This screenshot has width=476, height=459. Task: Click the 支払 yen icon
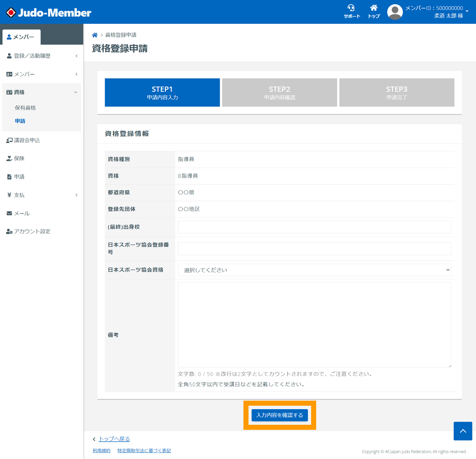pyautogui.click(x=9, y=195)
